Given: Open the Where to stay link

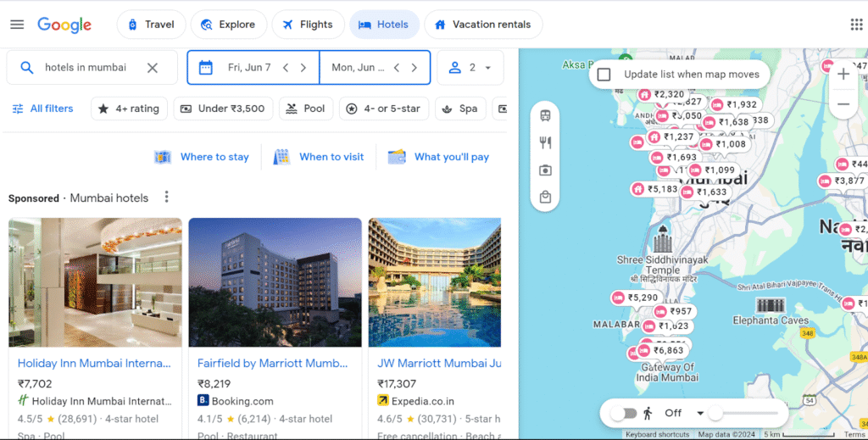Looking at the screenshot, I should click(202, 157).
